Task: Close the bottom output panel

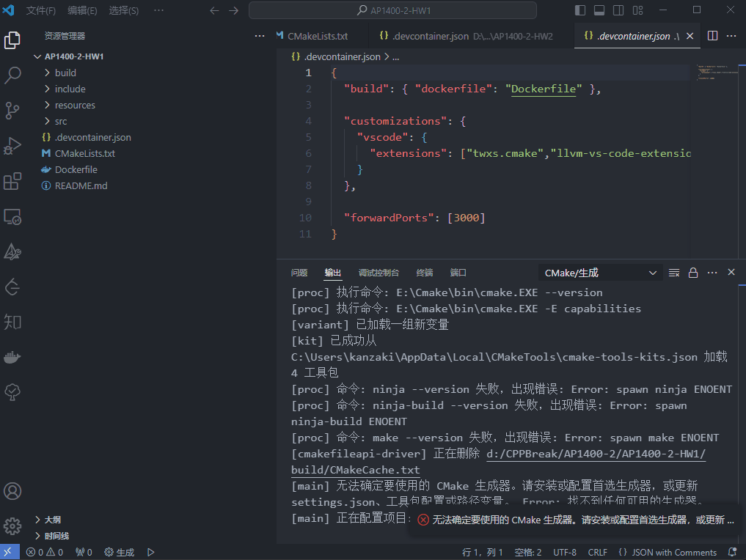Action: (731, 273)
